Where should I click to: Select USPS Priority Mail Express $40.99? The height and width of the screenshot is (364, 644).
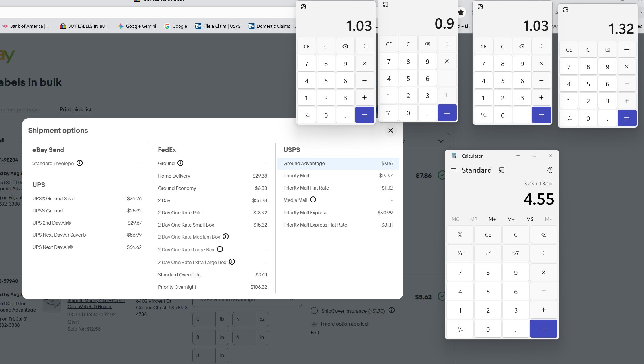(338, 213)
